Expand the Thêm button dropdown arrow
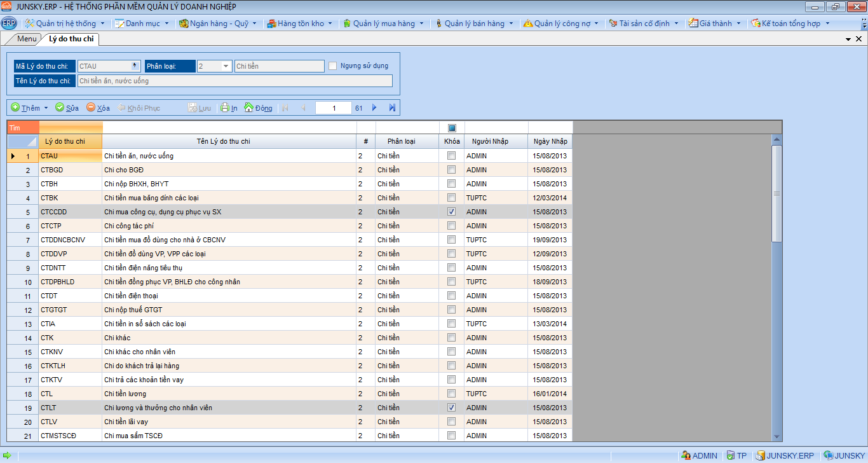Screen dimensions: 868x463 click(46, 108)
